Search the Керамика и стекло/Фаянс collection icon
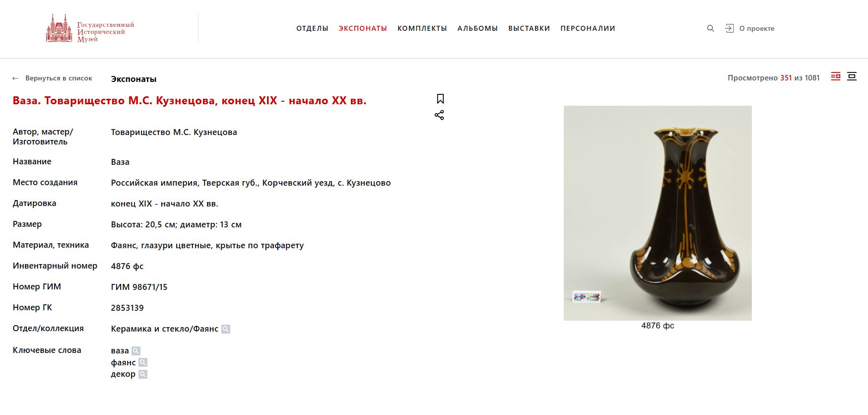Viewport: 868px width, 415px height. [226, 329]
